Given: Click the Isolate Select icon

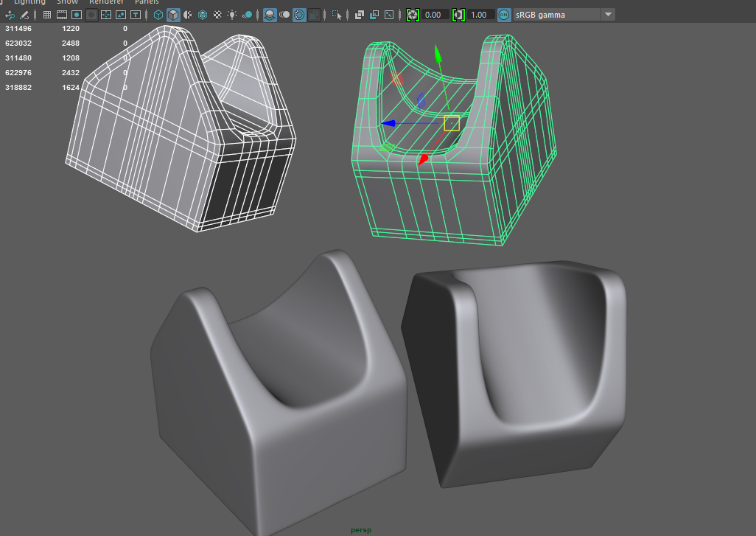Looking at the screenshot, I should click(x=337, y=15).
